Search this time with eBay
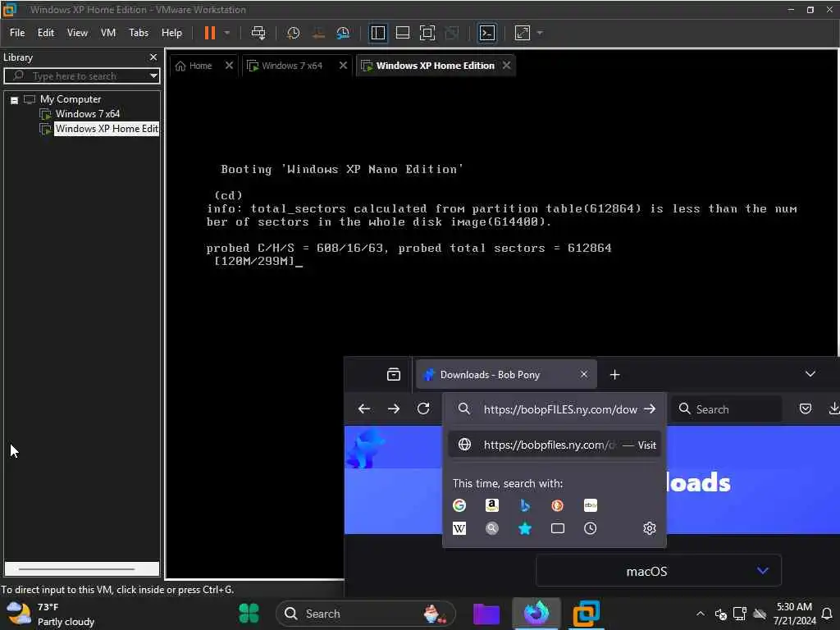 pos(591,505)
